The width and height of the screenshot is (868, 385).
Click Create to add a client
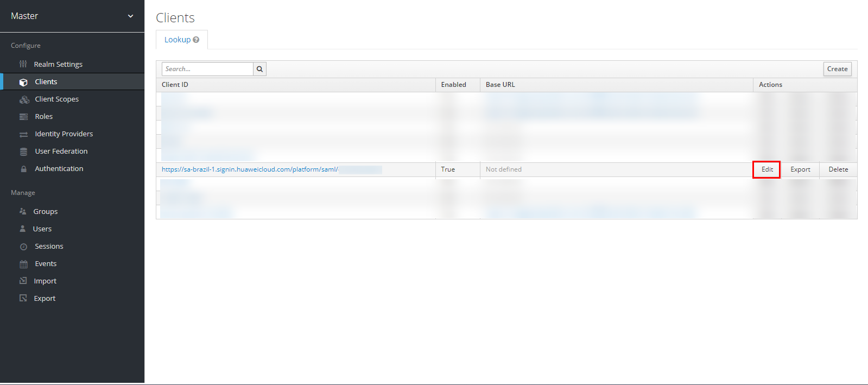[837, 69]
